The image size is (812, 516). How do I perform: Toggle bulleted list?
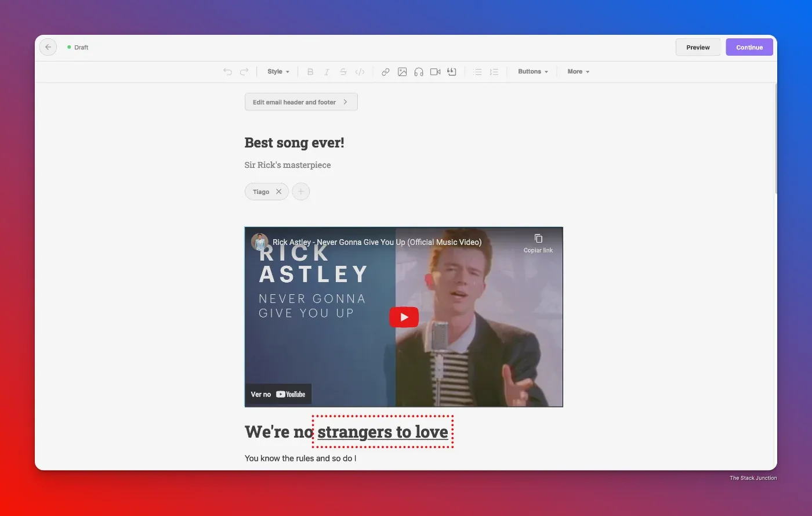coord(477,72)
